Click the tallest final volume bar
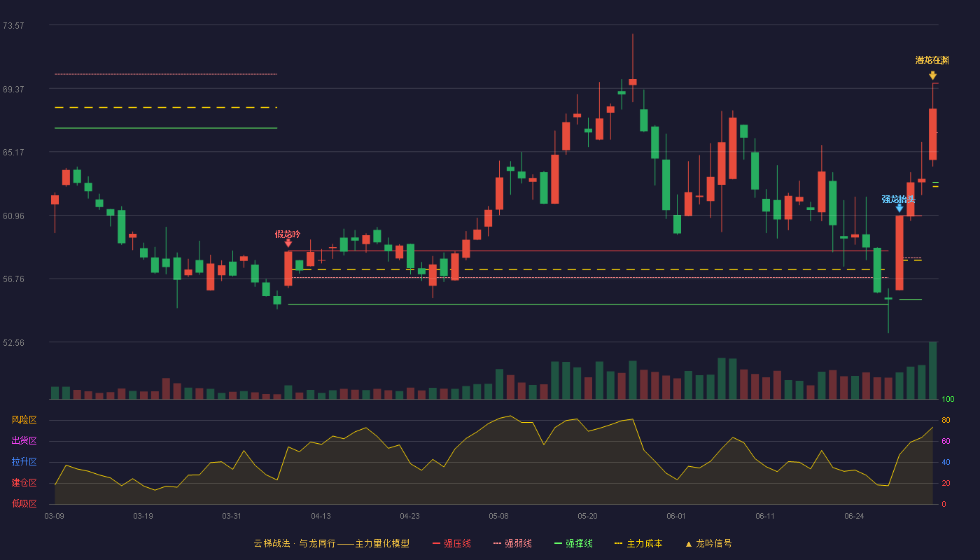Viewport: 980px width, 560px height. (x=932, y=370)
